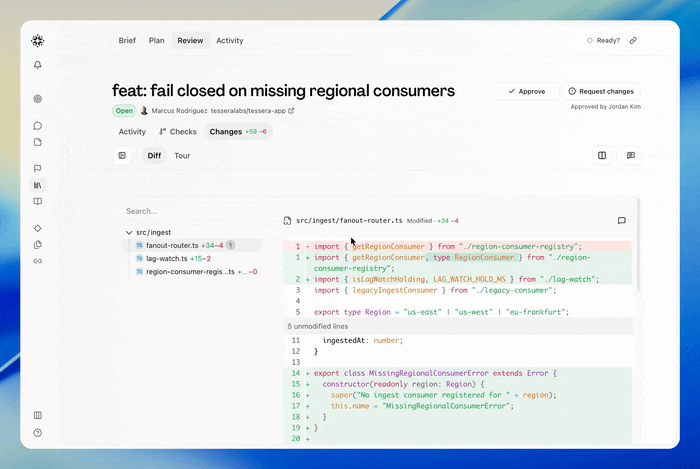Image resolution: width=700 pixels, height=469 pixels.
Task: Open external link icon next to tessera-app
Action: 291,111
